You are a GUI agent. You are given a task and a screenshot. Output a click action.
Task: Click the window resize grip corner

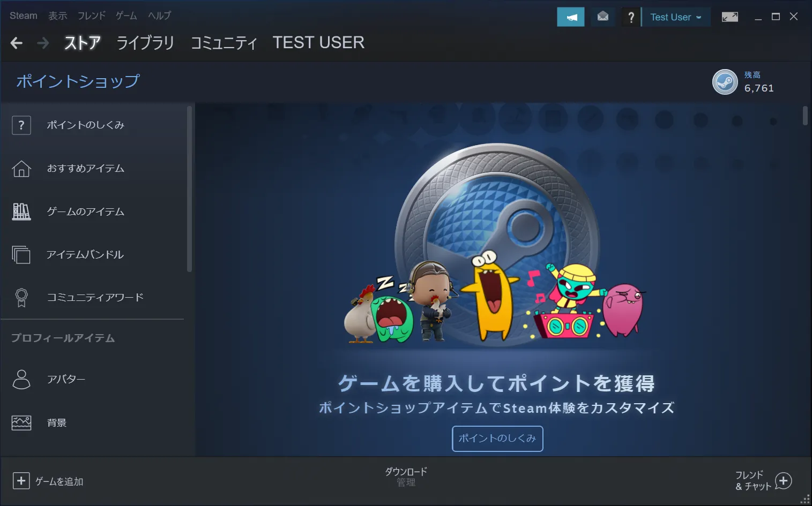805,500
